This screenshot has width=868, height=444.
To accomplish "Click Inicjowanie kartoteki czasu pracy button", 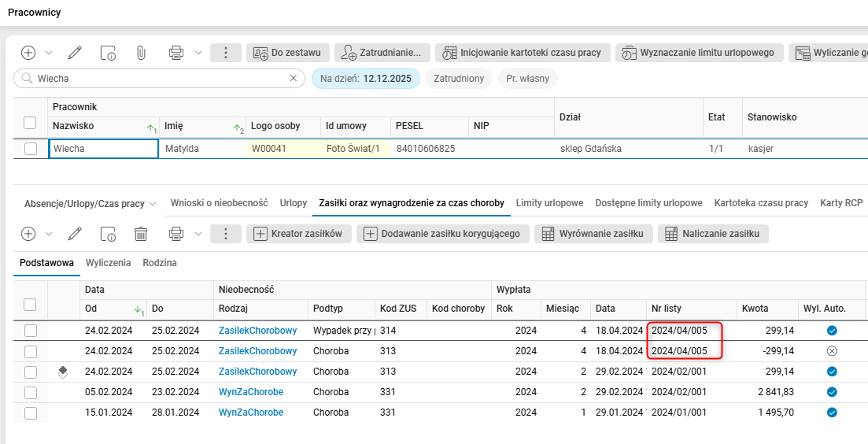I will coord(522,53).
